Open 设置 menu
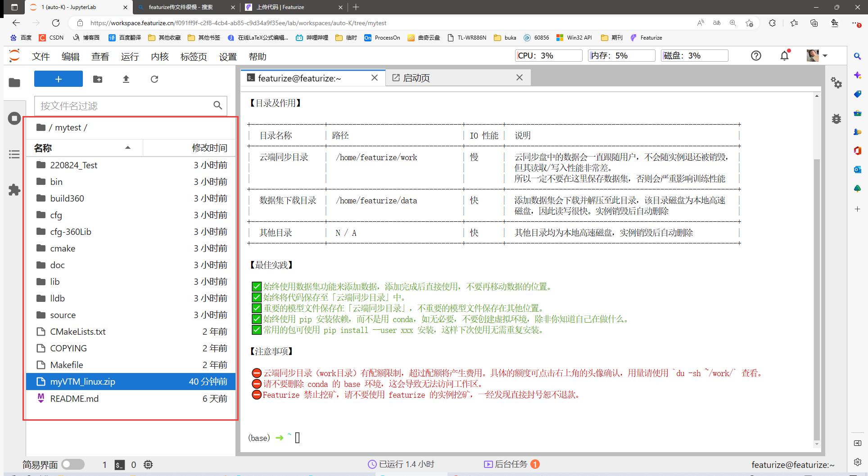 tap(228, 57)
